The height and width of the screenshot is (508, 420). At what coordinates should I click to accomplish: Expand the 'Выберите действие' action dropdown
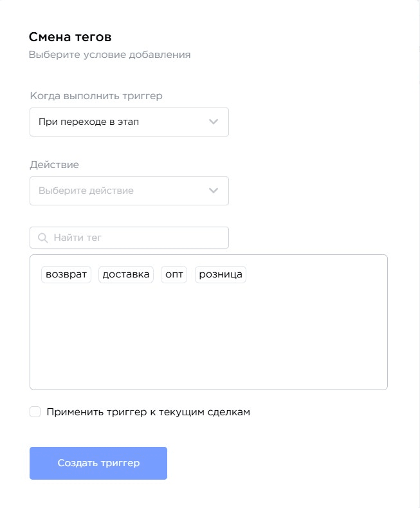click(x=129, y=191)
